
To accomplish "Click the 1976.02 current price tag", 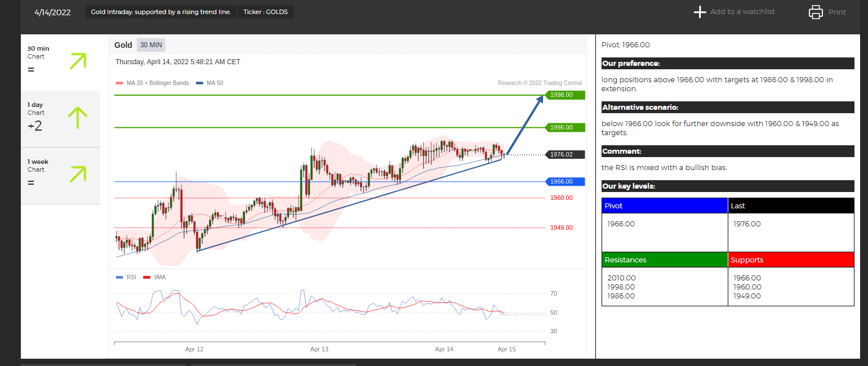I will [x=566, y=154].
